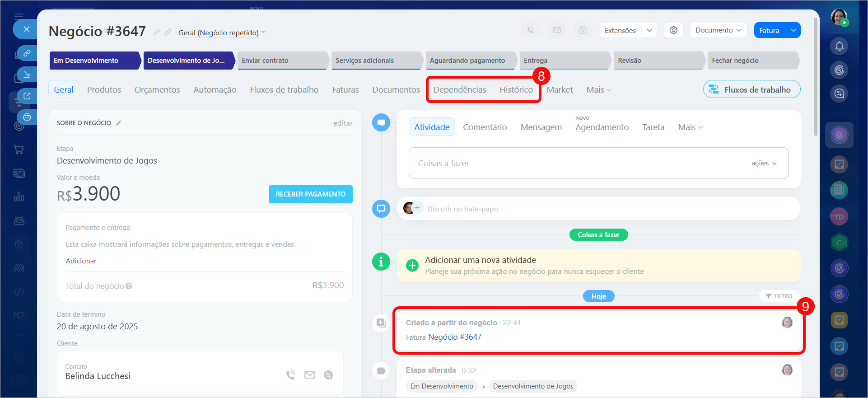
Task: Close the deal panel with X button
Action: click(26, 29)
